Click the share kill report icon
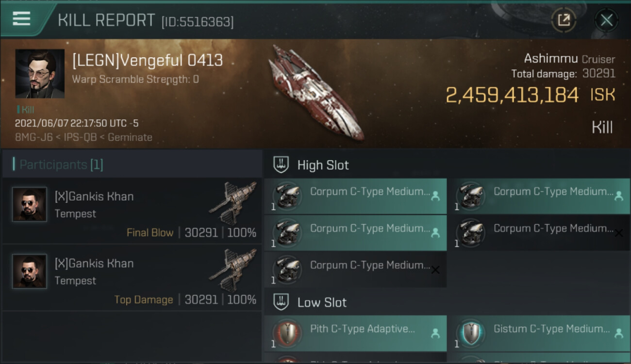 tap(564, 20)
